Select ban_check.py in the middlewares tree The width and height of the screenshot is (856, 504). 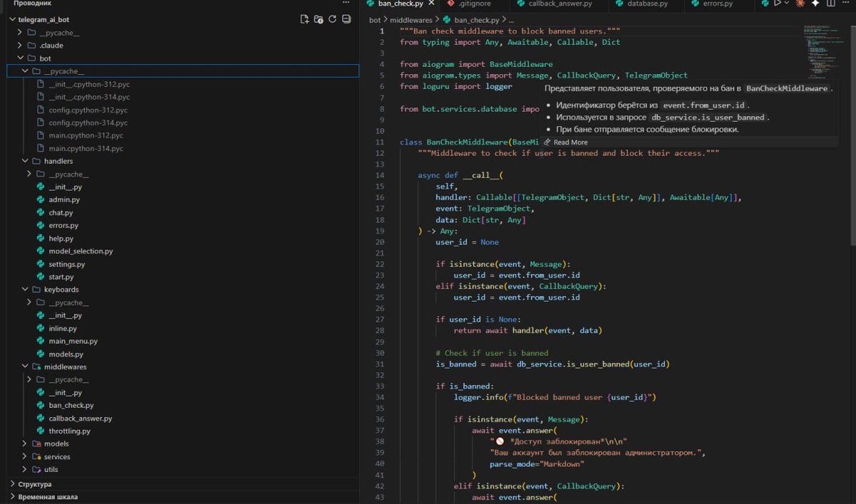click(71, 405)
